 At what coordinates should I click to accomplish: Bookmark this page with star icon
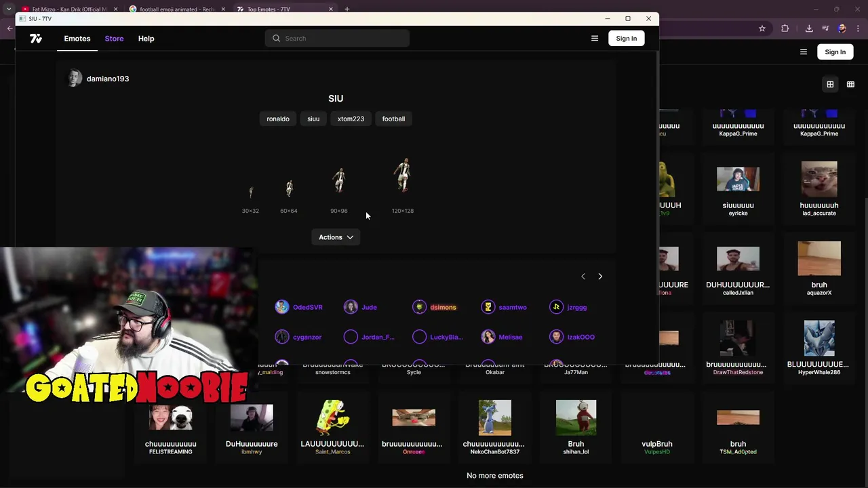(x=762, y=28)
